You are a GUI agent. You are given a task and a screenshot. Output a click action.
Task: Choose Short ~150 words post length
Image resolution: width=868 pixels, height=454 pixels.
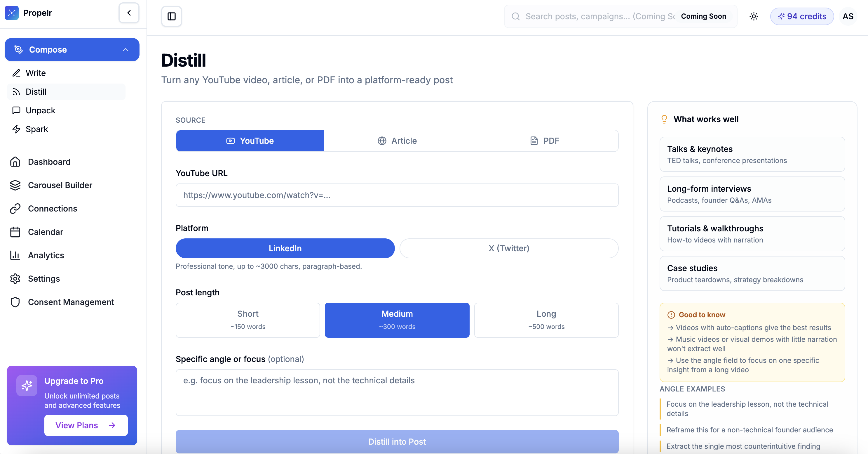[x=248, y=320]
